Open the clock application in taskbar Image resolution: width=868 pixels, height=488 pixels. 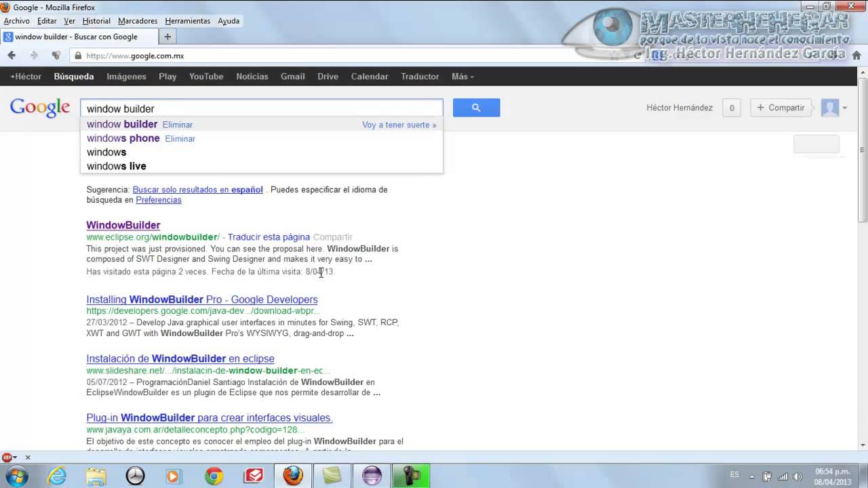135,476
